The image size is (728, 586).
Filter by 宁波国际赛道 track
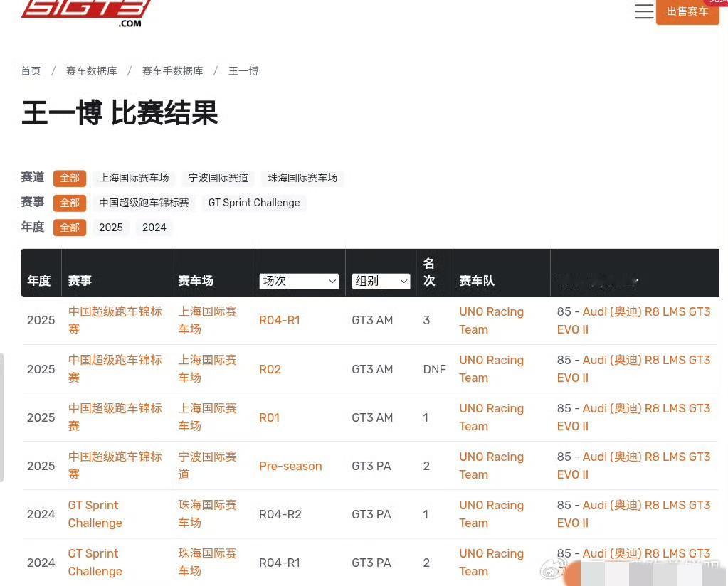click(x=218, y=178)
